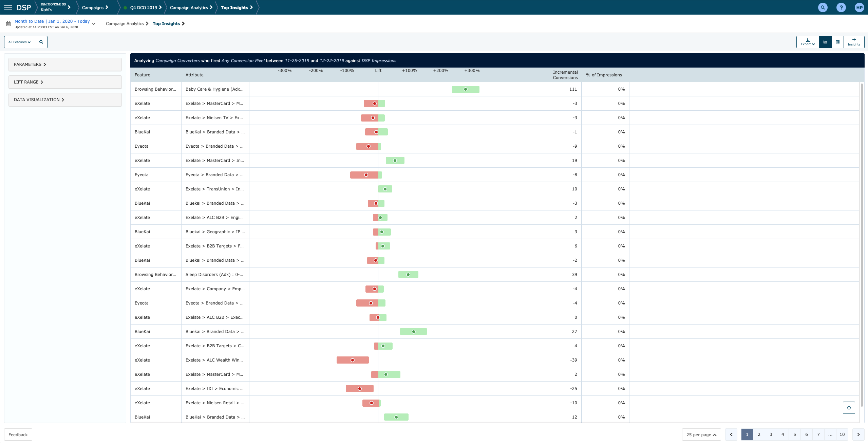Open help via the question mark icon
This screenshot has height=443, width=868.
point(841,7)
